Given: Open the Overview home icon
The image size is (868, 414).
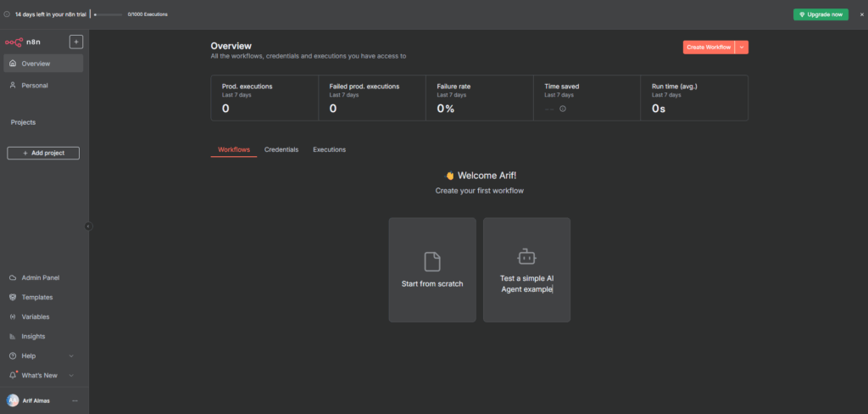Looking at the screenshot, I should tap(13, 64).
